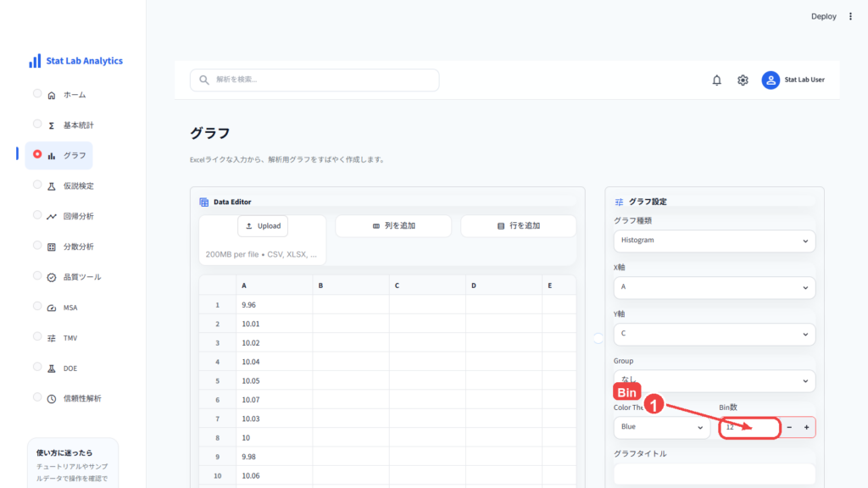The height and width of the screenshot is (488, 868).
Task: Click the Deploy button
Action: tap(824, 17)
